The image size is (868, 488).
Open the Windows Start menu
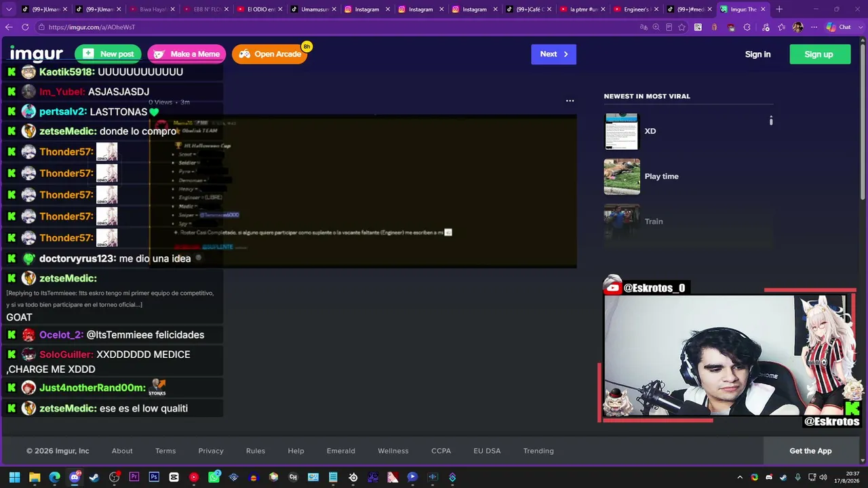point(15,477)
